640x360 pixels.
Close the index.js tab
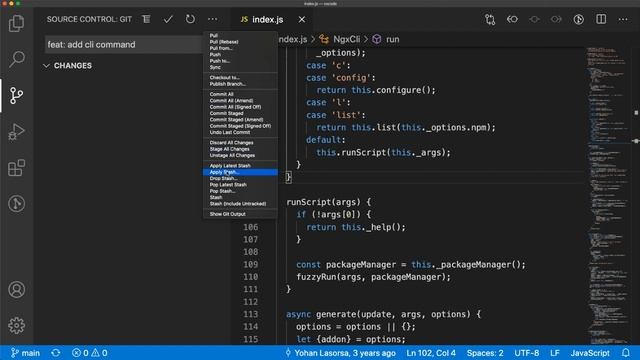click(302, 20)
